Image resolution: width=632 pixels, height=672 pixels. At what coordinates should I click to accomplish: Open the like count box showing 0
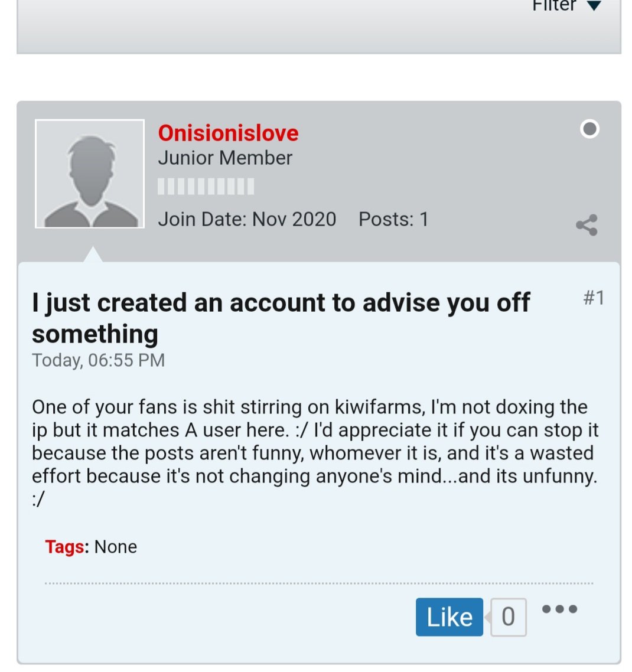pyautogui.click(x=509, y=617)
